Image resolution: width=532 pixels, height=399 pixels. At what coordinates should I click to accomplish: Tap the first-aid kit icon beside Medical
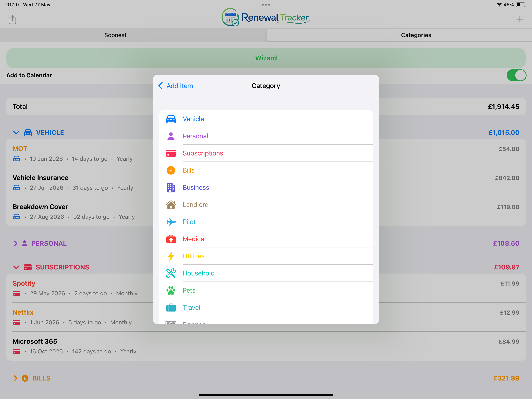tap(171, 239)
